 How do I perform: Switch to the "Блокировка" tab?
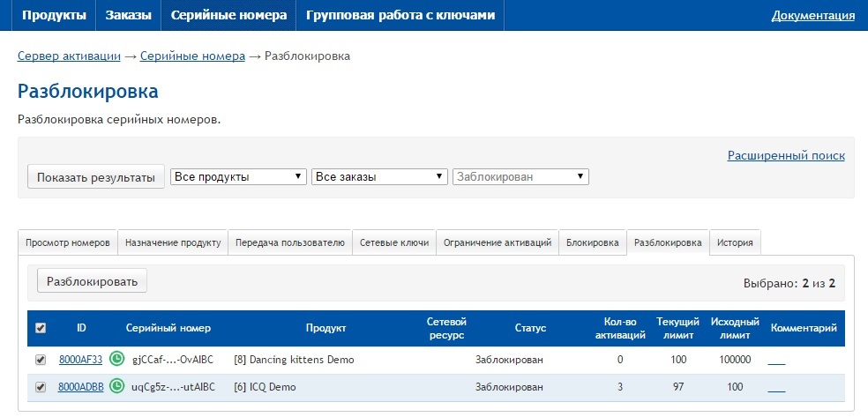592,242
